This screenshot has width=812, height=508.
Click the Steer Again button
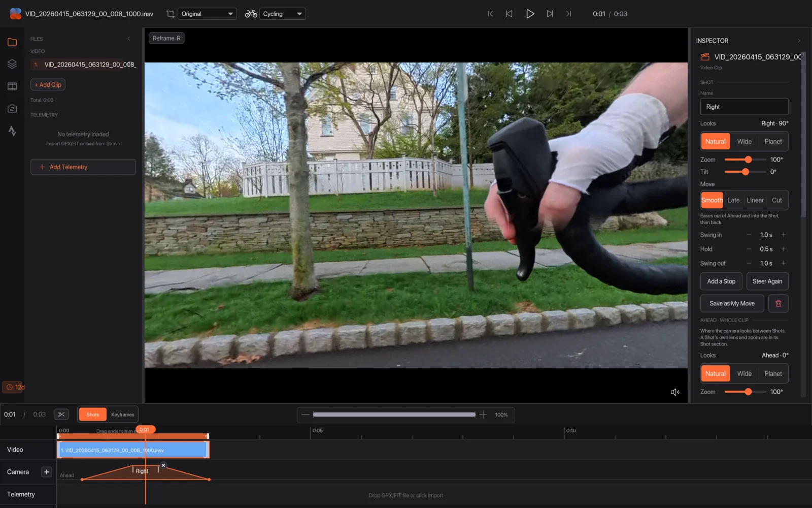click(x=767, y=281)
